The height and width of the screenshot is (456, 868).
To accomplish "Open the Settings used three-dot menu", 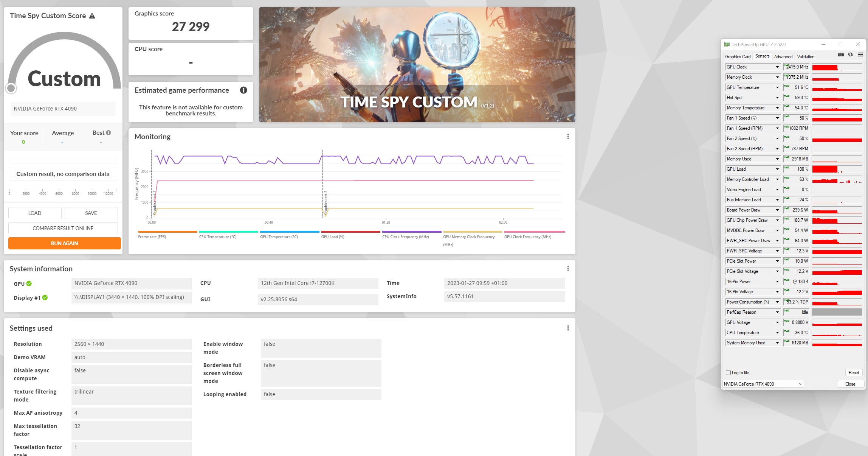I will click(x=568, y=328).
